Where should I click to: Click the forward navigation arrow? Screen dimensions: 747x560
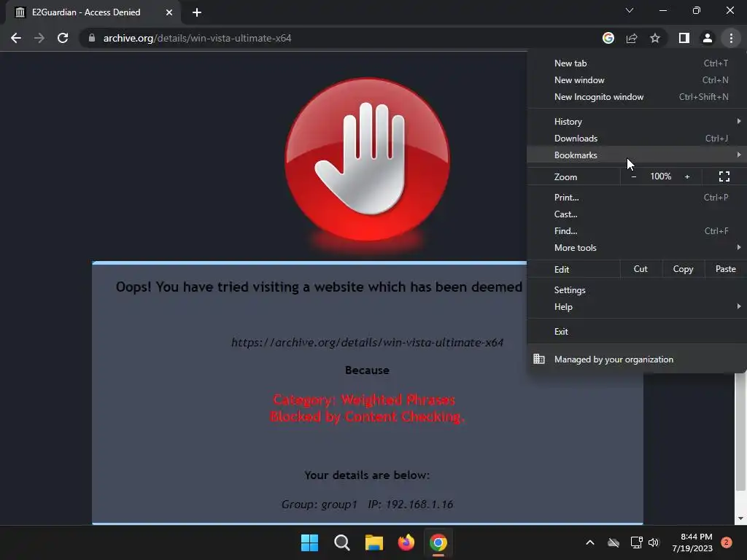[x=39, y=38]
